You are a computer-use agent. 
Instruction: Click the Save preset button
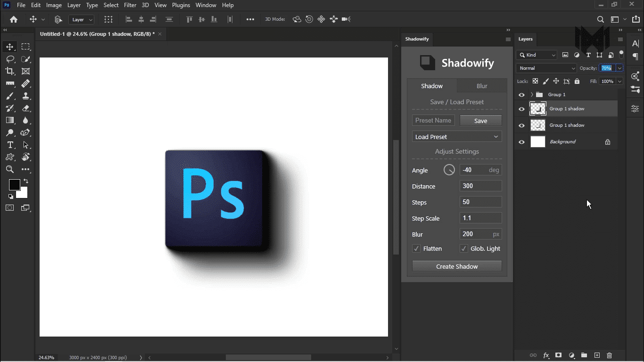pos(480,121)
